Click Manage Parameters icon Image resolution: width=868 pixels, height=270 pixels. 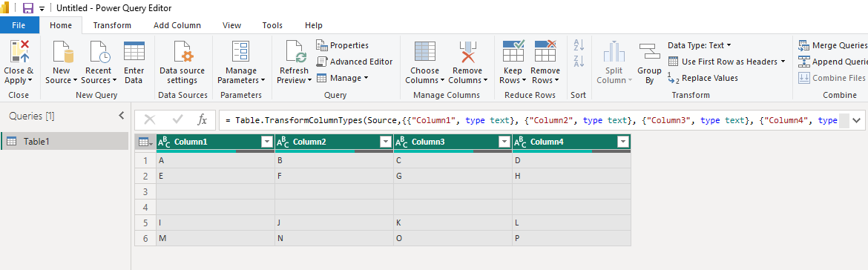coord(241,51)
